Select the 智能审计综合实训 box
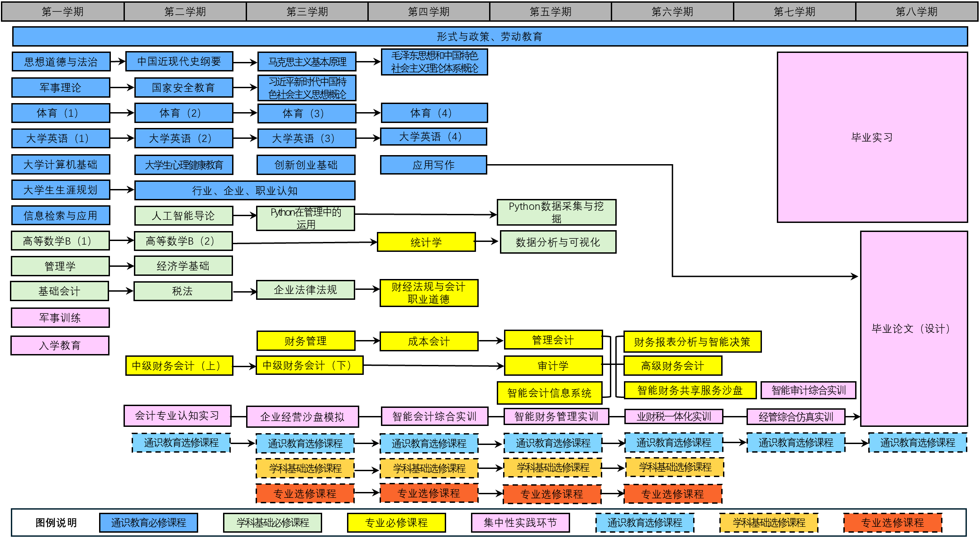 (x=808, y=390)
